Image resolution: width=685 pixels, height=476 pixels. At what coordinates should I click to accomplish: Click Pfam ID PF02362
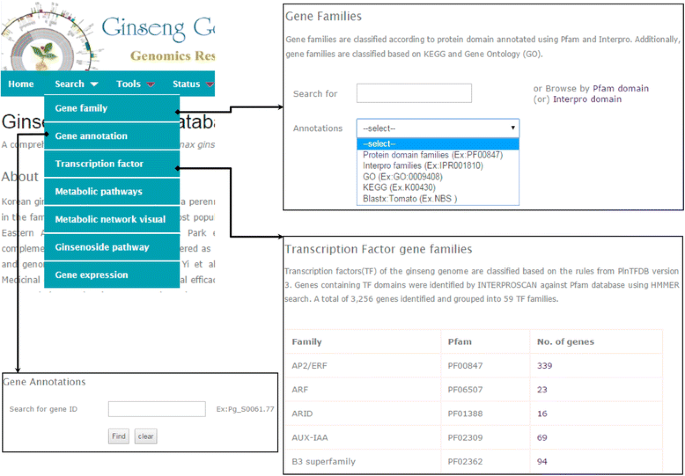point(465,462)
